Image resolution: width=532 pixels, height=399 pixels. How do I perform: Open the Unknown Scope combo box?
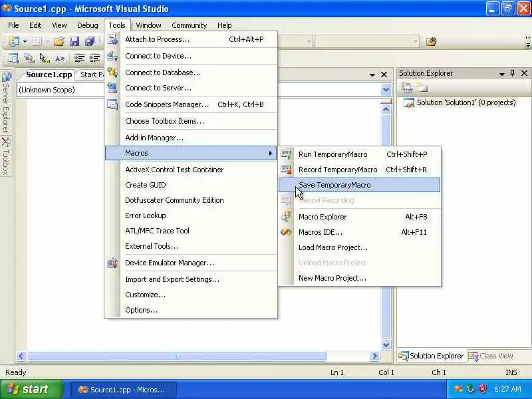point(60,90)
